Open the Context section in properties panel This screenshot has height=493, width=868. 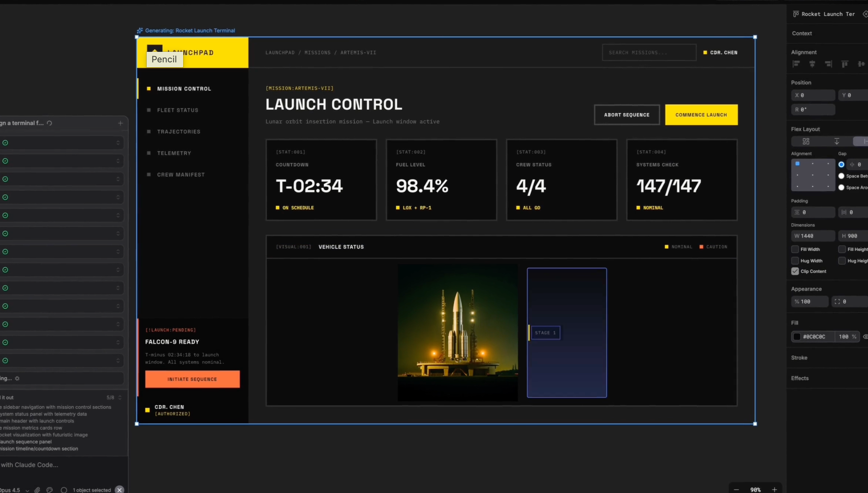click(802, 33)
